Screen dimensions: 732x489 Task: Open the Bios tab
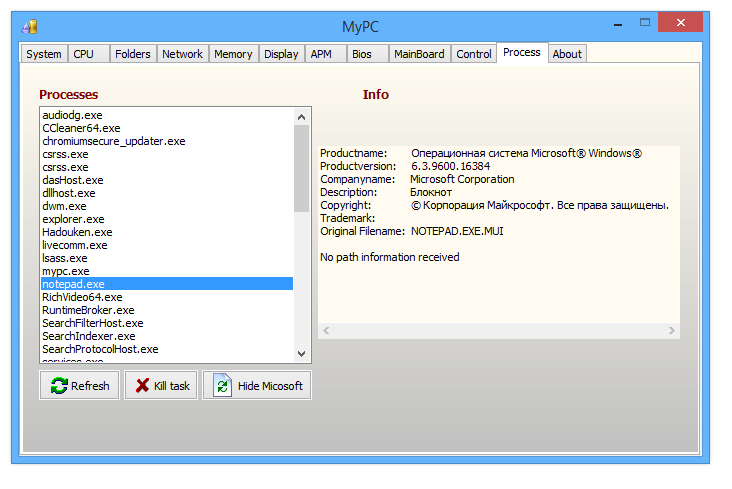(368, 54)
